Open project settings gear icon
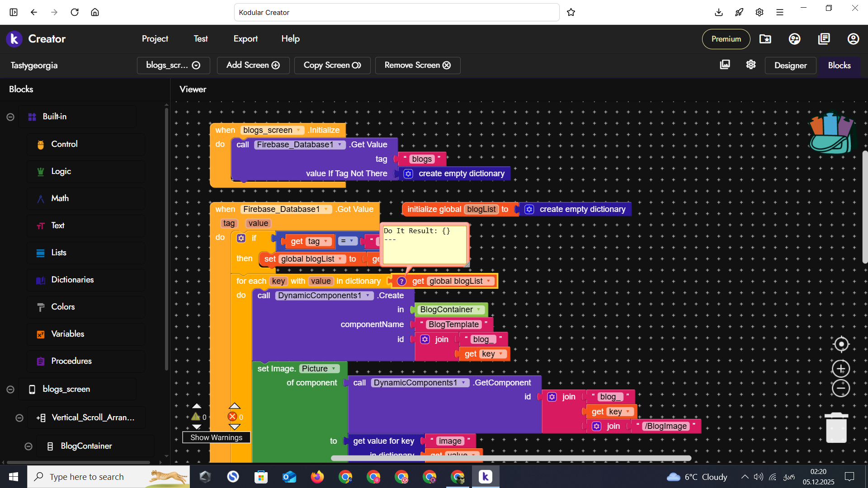Screen dimensions: 868x488 point(751,65)
